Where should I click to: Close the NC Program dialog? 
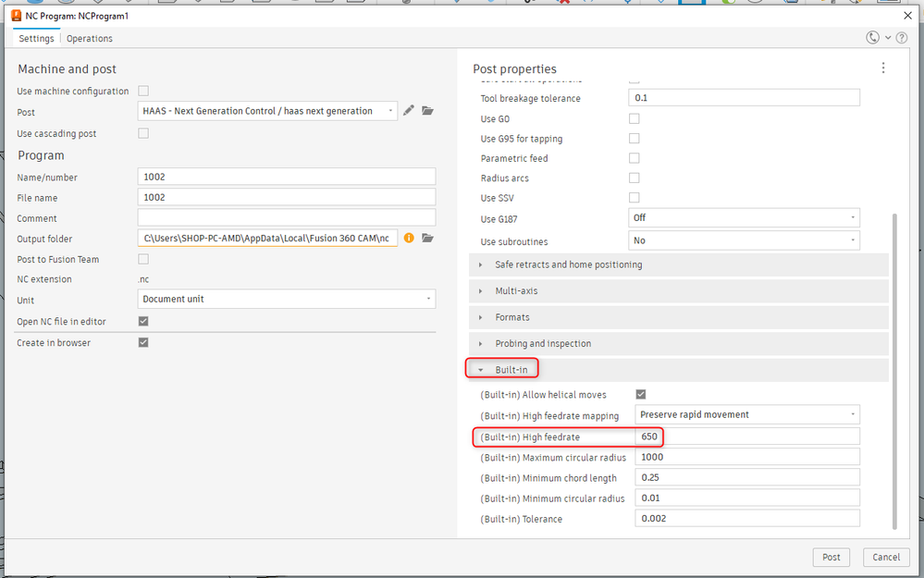click(x=908, y=16)
